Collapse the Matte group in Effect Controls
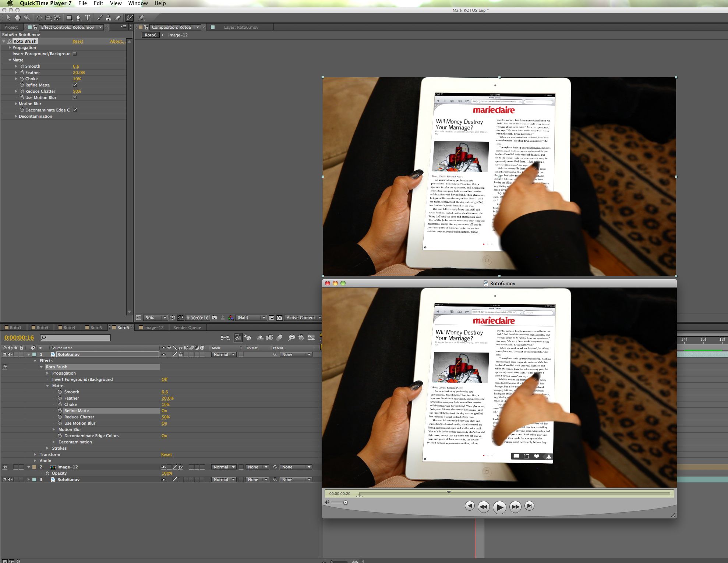Viewport: 728px width, 563px height. 10,60
